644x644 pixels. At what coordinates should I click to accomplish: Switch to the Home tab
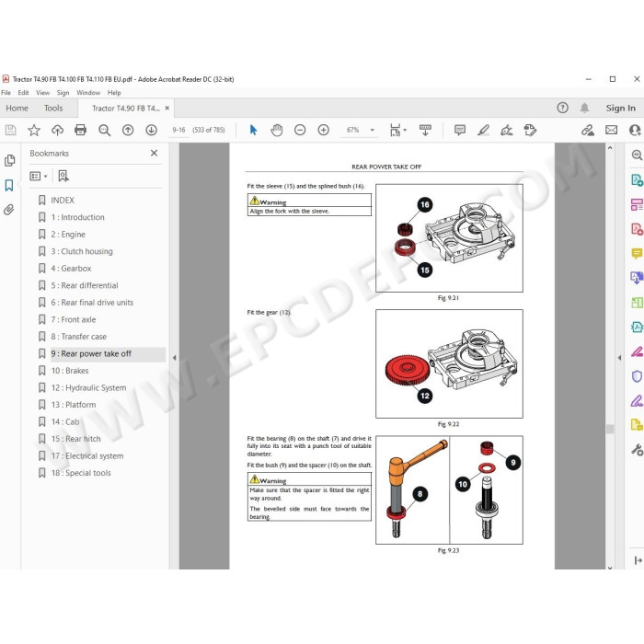tap(17, 108)
